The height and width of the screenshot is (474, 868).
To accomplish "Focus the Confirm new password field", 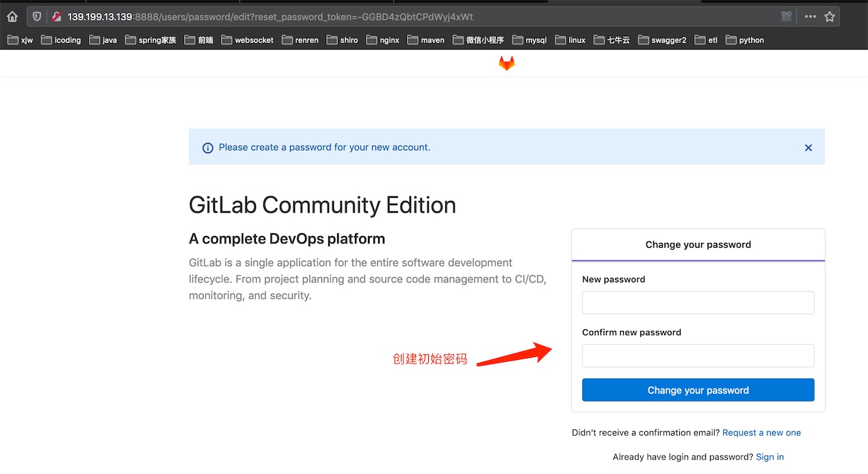I will [698, 356].
